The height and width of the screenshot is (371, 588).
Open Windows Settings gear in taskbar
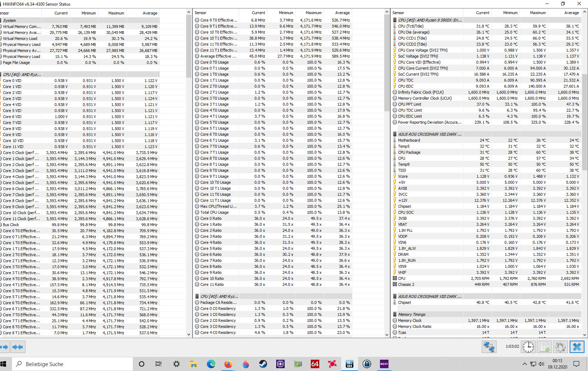click(x=176, y=364)
